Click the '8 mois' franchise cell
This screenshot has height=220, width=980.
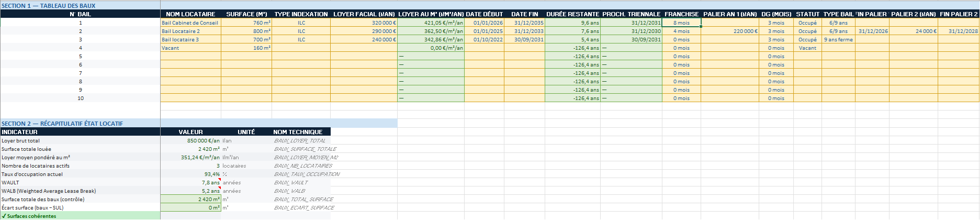point(681,23)
